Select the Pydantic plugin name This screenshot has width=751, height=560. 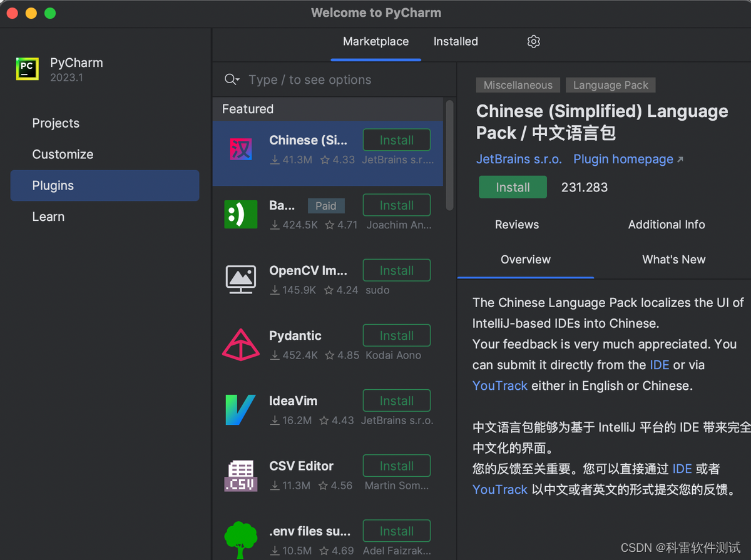[x=295, y=335]
